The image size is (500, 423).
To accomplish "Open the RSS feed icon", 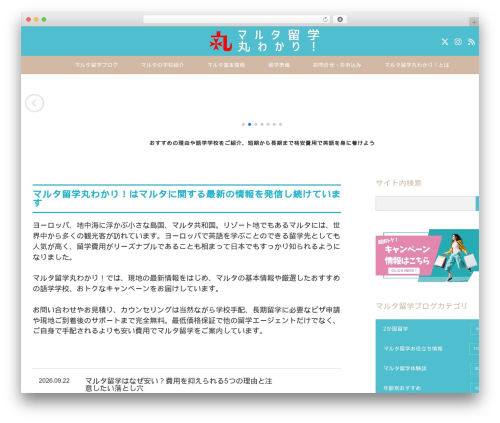I will click(471, 42).
